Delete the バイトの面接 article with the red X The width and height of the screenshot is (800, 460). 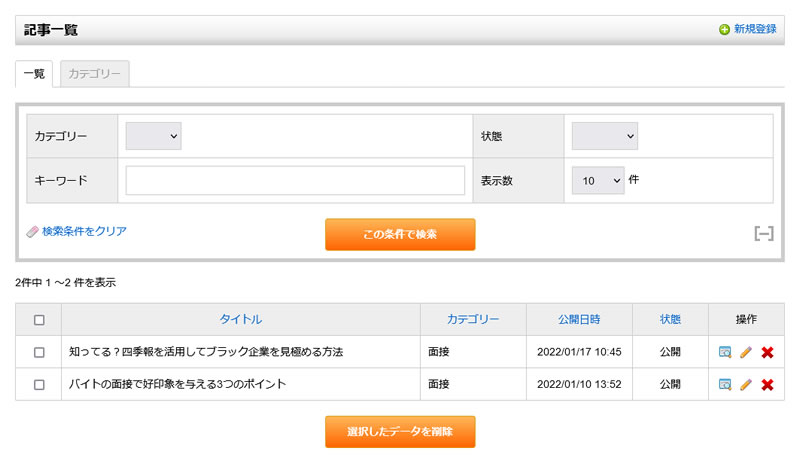(767, 384)
